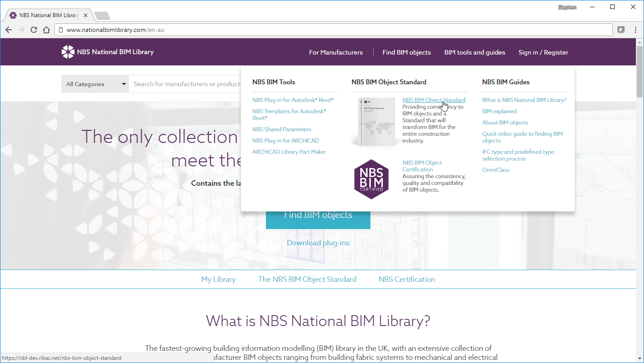Click the scrollbar up arrow
Image resolution: width=644 pixels, height=363 pixels.
click(x=639, y=42)
